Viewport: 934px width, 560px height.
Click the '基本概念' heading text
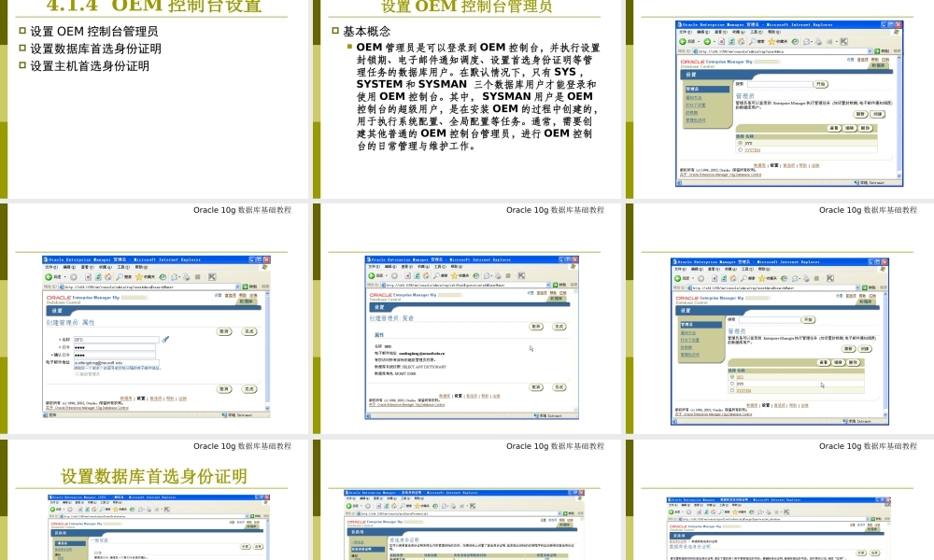point(367,31)
